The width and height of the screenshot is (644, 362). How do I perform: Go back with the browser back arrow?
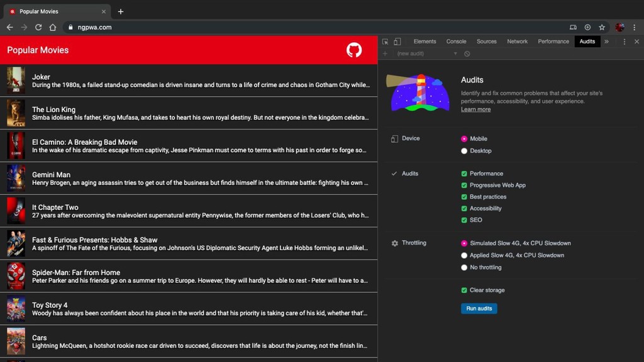pyautogui.click(x=10, y=27)
